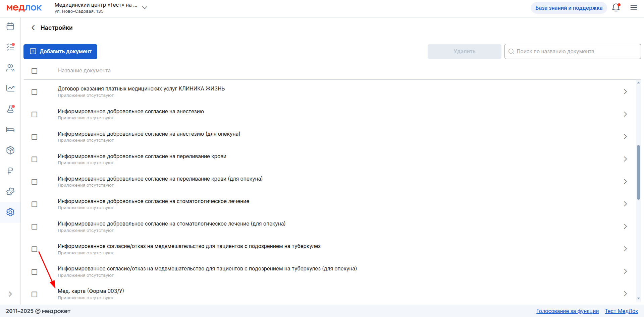Screen dimensions: 644x317
Task: Click the Добавить документ button
Action: point(60,52)
